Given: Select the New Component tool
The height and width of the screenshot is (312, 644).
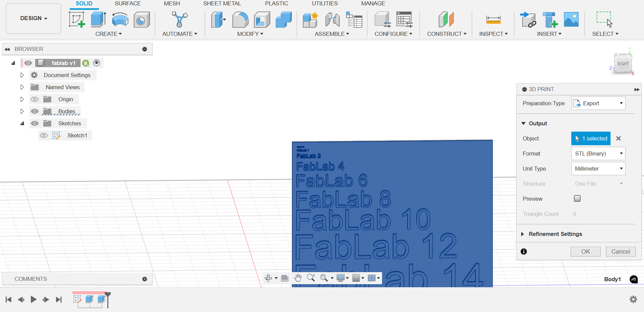Looking at the screenshot, I should pyautogui.click(x=310, y=19).
